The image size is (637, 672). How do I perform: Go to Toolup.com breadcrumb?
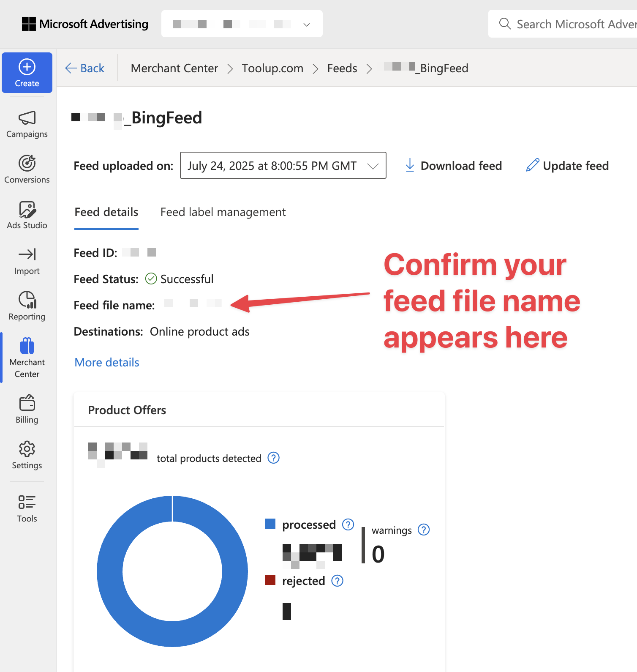(272, 68)
